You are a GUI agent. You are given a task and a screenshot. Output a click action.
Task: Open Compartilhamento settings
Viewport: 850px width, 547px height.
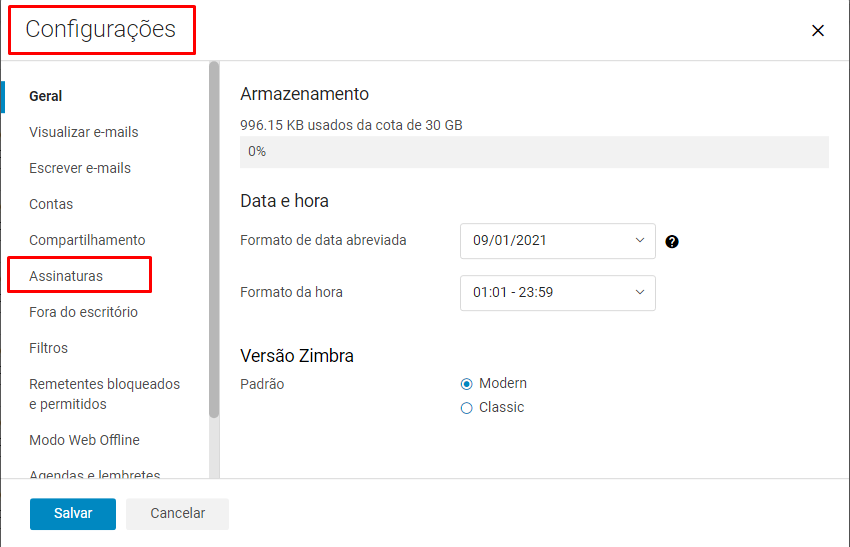87,240
